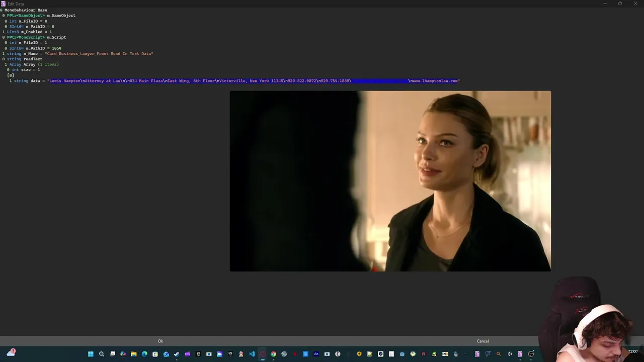Viewport: 644px width, 362px height.
Task: Switch to Google Chrome on taskbar
Action: click(273, 354)
